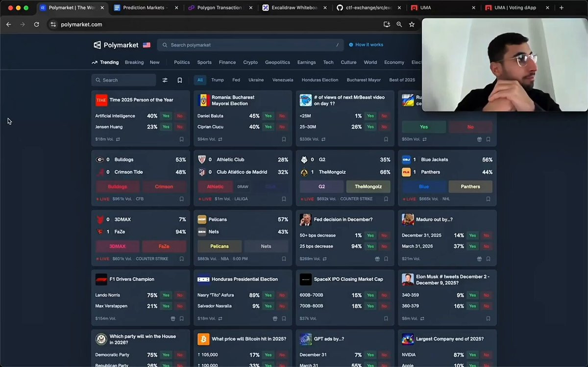Open the Largest Company end of 2025 market
The image size is (588, 367).
click(450, 339)
